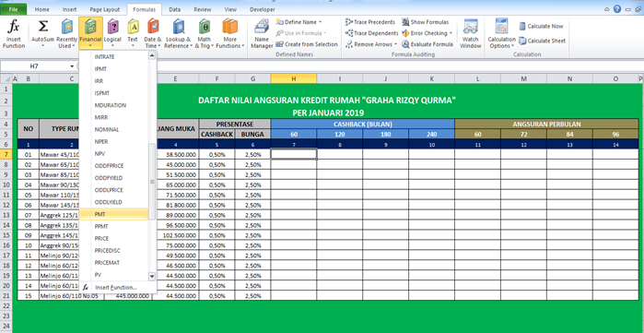Open Recently Used functions
This screenshot has height=333, width=644.
pos(67,34)
